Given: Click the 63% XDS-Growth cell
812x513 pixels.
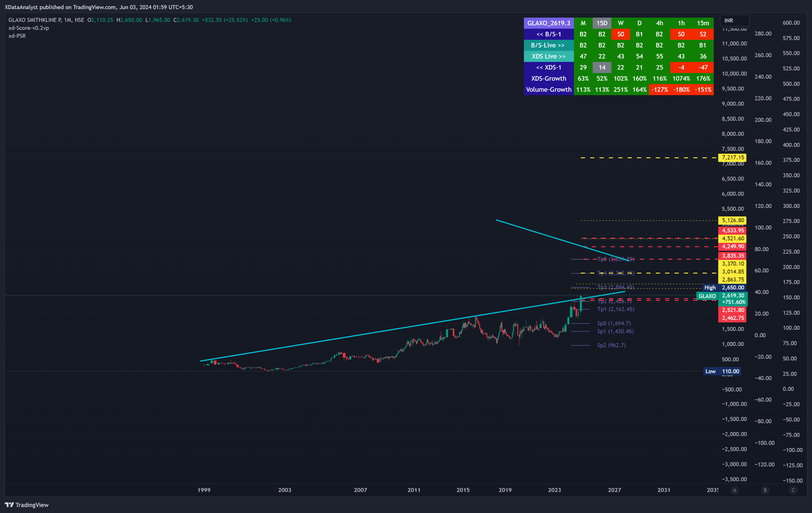Looking at the screenshot, I should 583,78.
